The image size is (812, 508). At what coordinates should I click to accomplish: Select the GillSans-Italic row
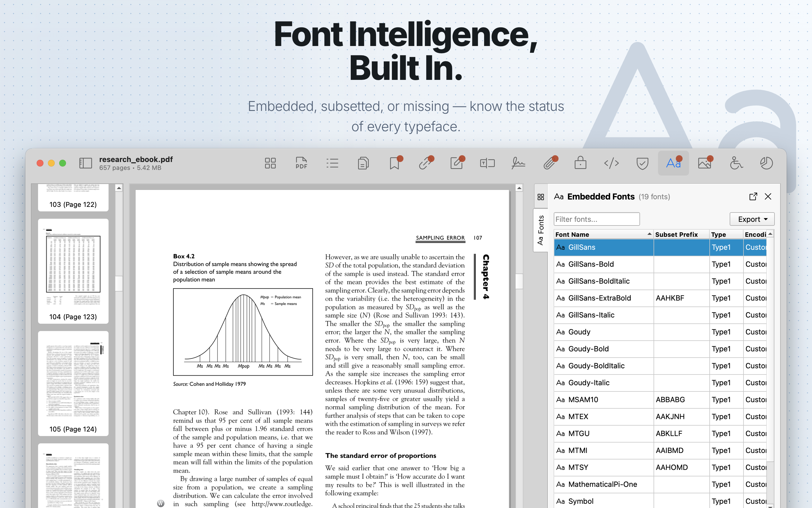[660, 315]
